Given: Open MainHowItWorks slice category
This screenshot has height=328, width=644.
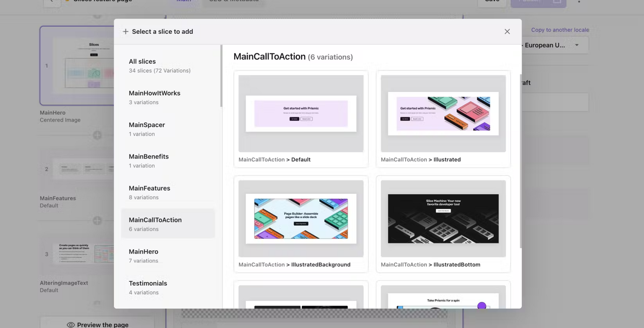Looking at the screenshot, I should point(168,97).
